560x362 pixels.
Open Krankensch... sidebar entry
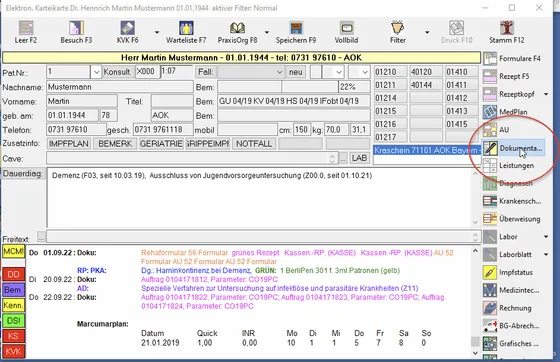tap(512, 201)
